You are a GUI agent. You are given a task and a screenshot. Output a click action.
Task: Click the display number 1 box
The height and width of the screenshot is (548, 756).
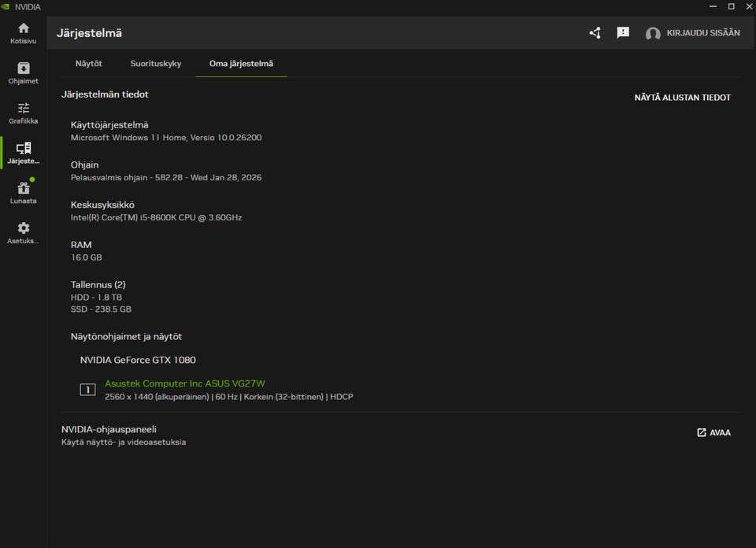87,390
